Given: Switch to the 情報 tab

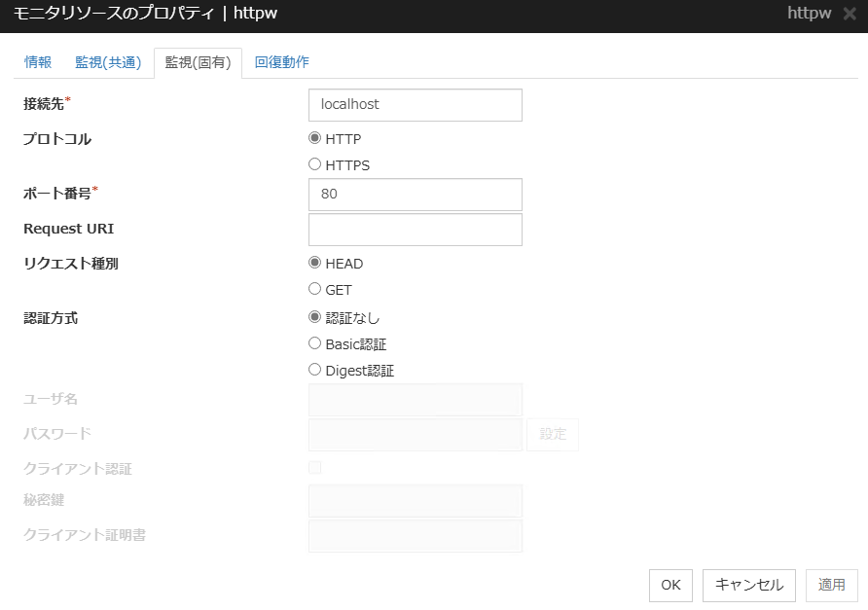Looking at the screenshot, I should point(36,61).
